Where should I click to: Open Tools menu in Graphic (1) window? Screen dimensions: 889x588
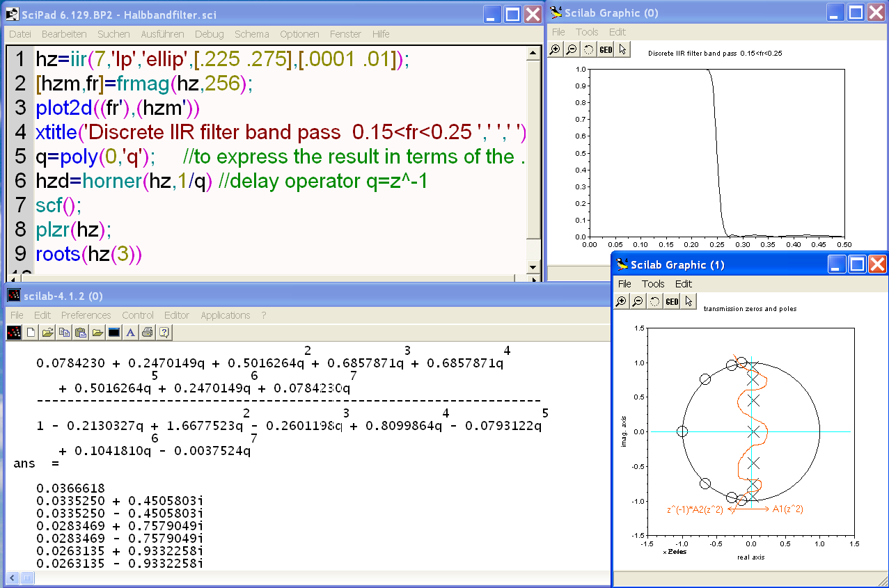653,284
